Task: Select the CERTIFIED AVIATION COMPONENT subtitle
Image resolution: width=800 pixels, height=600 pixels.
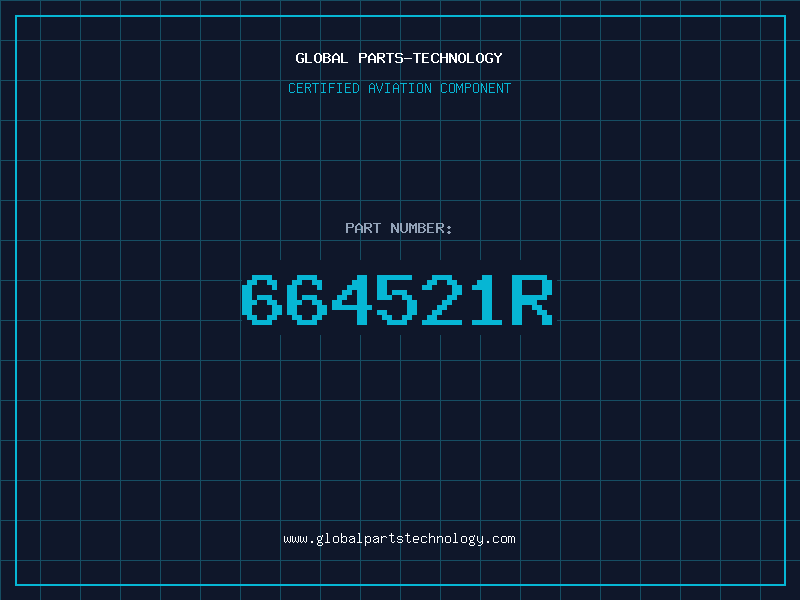Action: [x=399, y=88]
